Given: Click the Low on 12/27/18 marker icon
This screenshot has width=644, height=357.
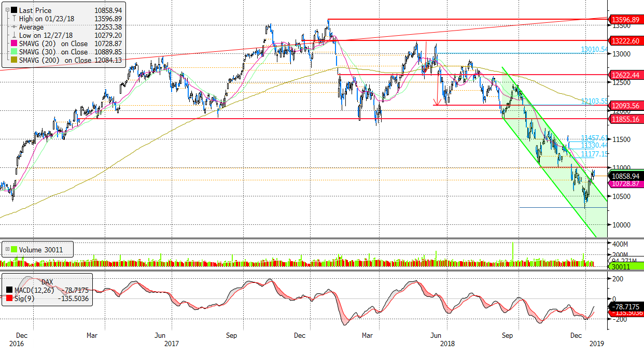Looking at the screenshot, I should click(13, 35).
